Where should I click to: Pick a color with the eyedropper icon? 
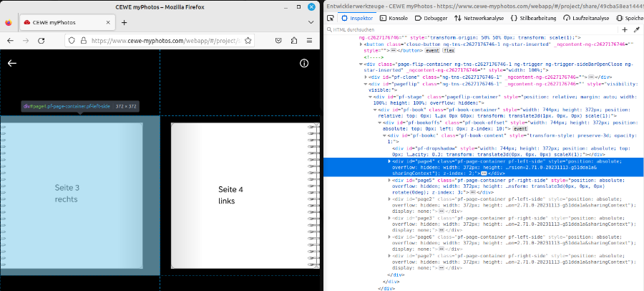[637, 29]
